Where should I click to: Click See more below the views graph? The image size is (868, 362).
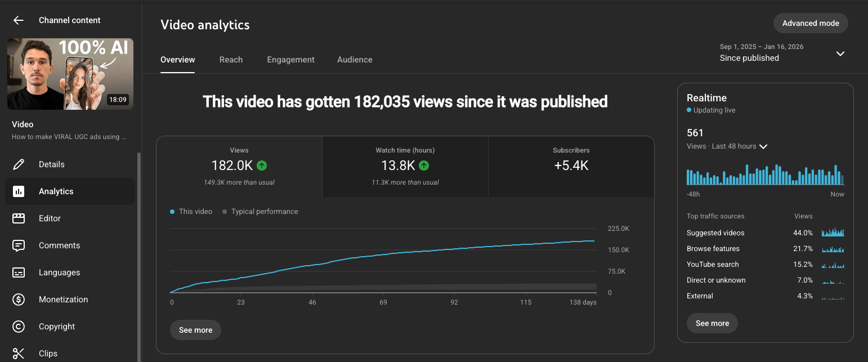[x=195, y=330]
